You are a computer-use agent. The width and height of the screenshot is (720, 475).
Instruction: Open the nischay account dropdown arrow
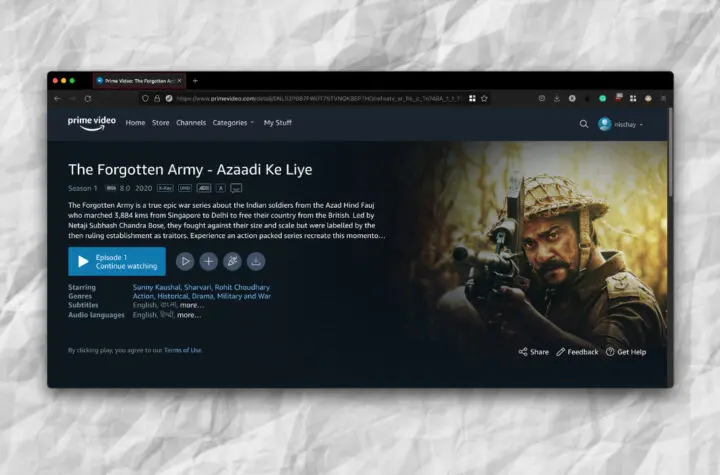click(x=641, y=124)
